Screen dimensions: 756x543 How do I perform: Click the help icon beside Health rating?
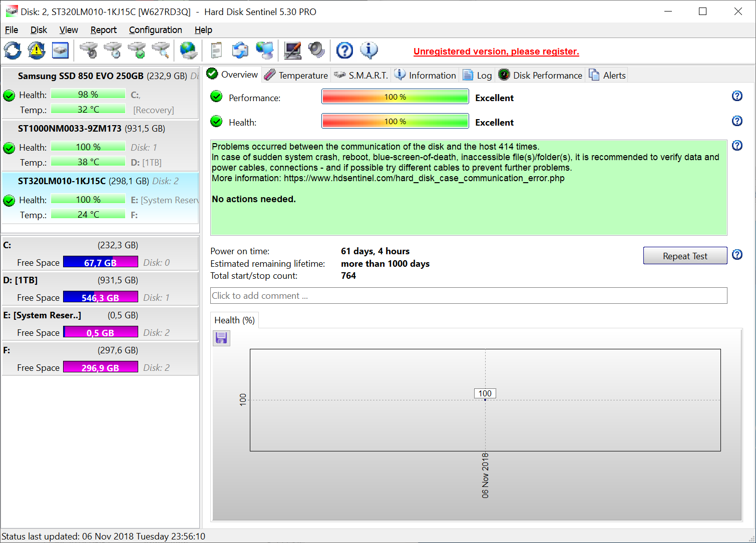(x=737, y=121)
